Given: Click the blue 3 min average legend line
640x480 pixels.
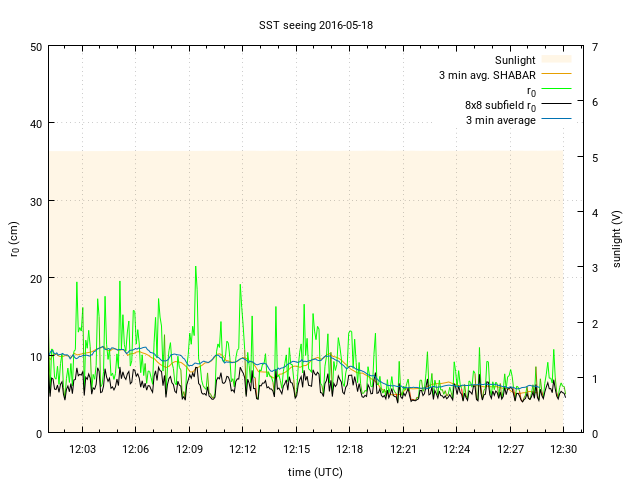Looking at the screenshot, I should click(556, 120).
